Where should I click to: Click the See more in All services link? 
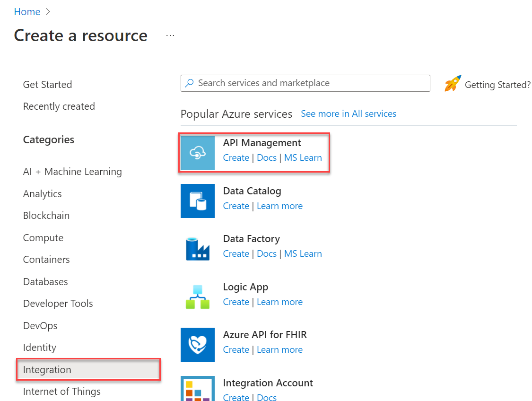[x=349, y=113]
